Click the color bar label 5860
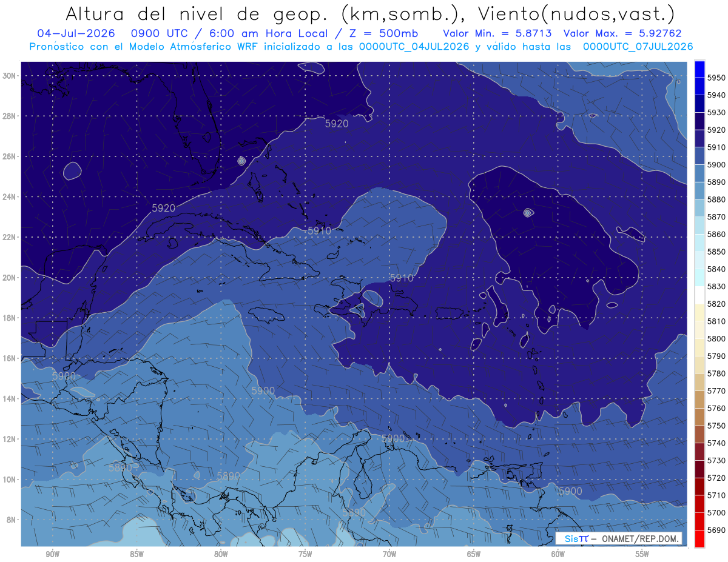728x562 pixels. pyautogui.click(x=716, y=235)
